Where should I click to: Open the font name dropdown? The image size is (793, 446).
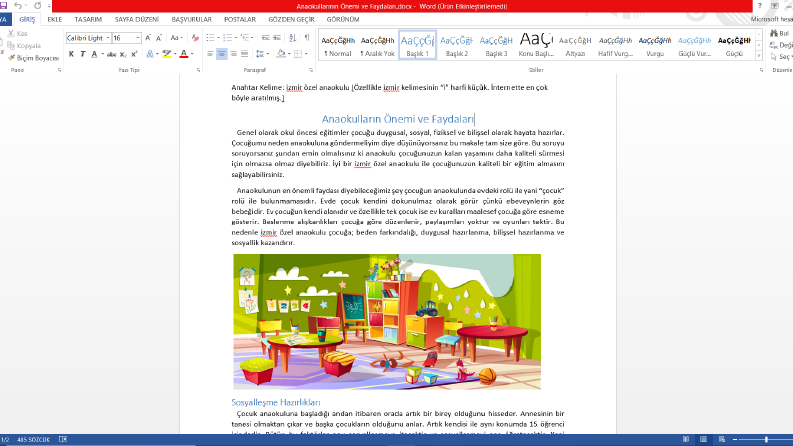(x=108, y=38)
